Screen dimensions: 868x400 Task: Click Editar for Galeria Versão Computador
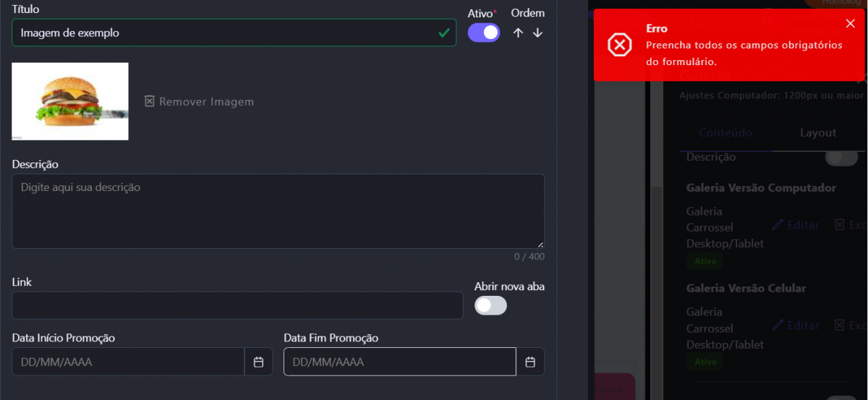[803, 225]
